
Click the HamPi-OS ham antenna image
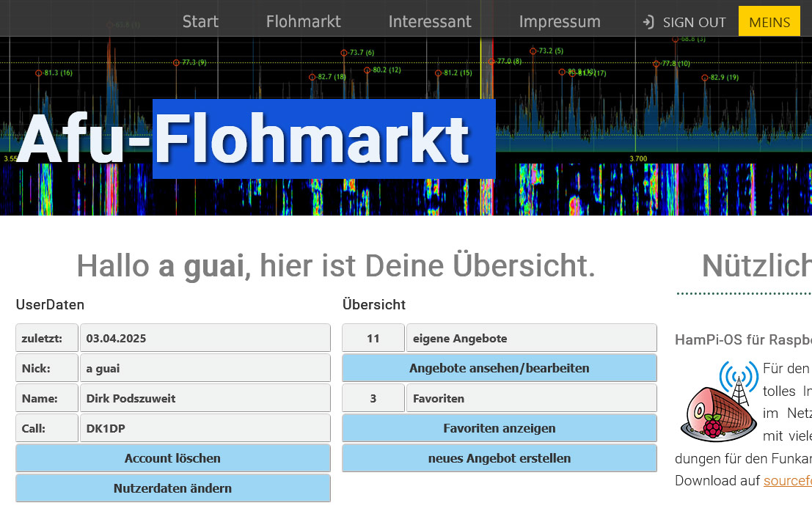[719, 402]
